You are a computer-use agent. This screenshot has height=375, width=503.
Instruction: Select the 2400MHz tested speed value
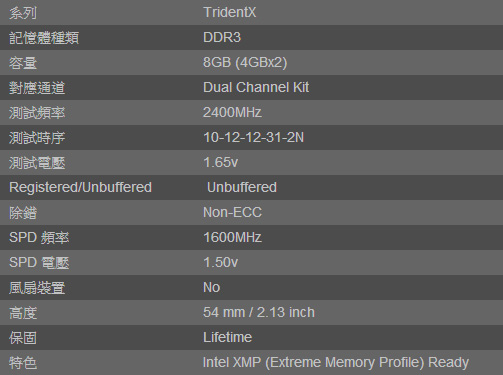232,112
